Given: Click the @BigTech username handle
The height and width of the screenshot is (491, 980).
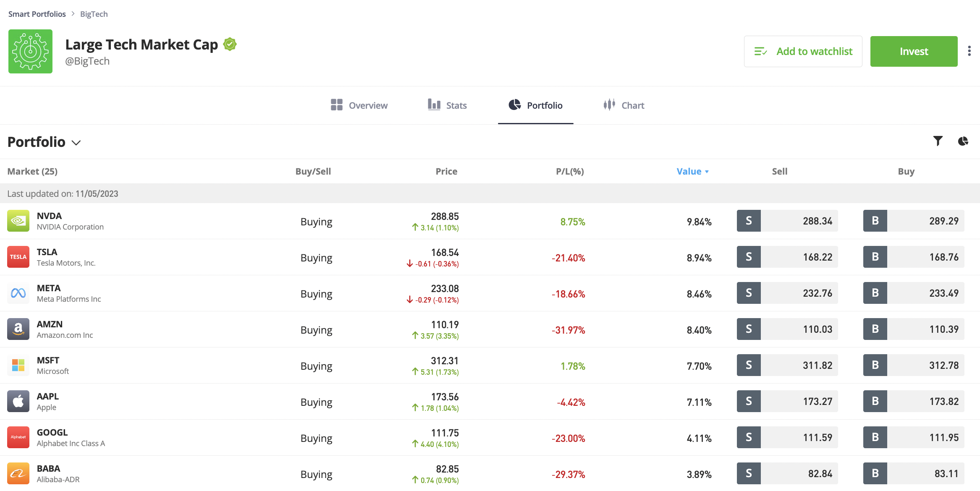Looking at the screenshot, I should [87, 61].
